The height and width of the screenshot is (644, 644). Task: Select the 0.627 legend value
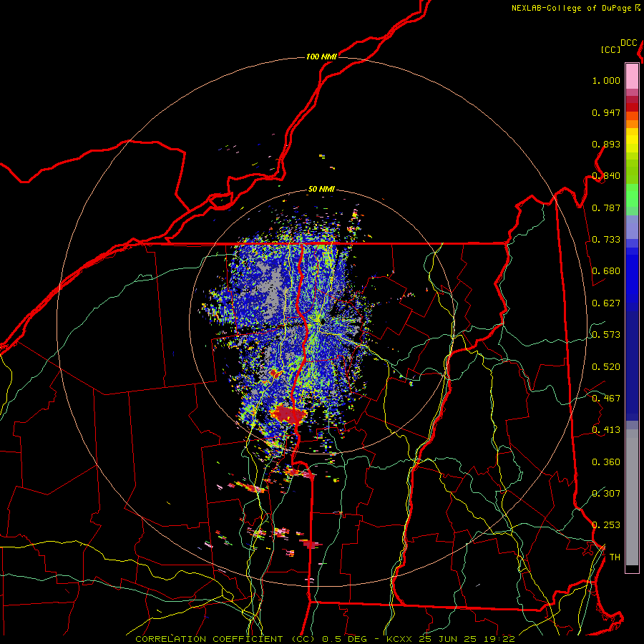point(606,303)
